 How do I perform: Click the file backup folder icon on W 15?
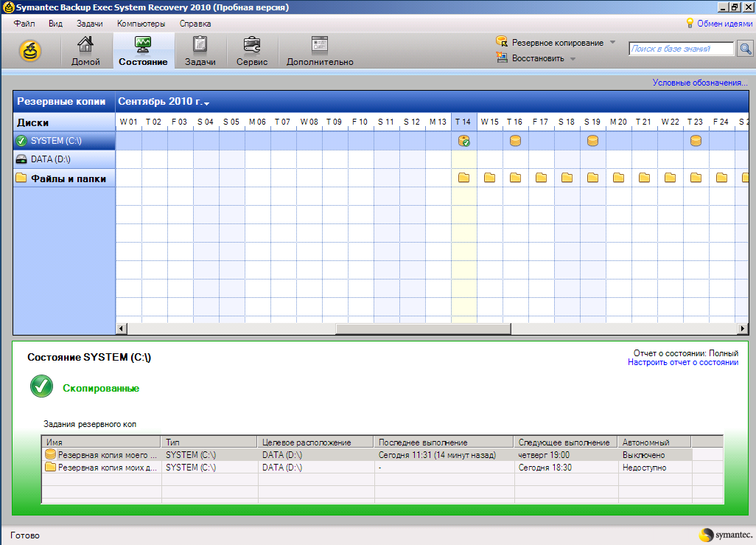coord(489,178)
